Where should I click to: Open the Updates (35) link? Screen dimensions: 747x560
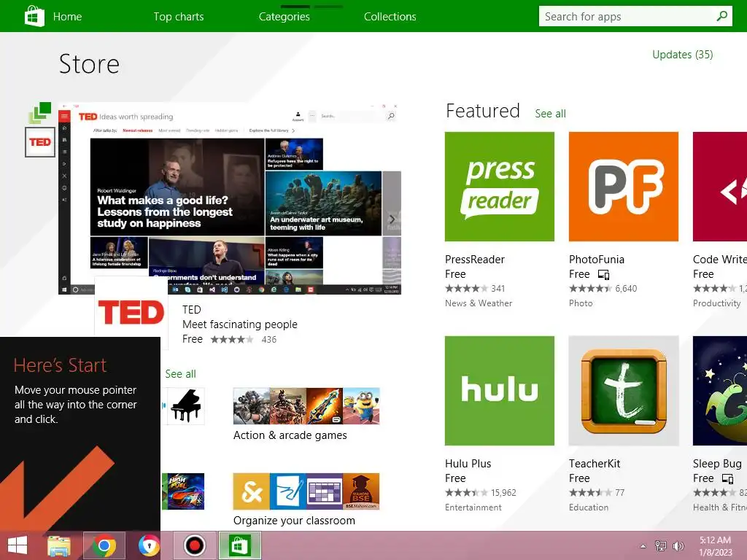coord(682,55)
